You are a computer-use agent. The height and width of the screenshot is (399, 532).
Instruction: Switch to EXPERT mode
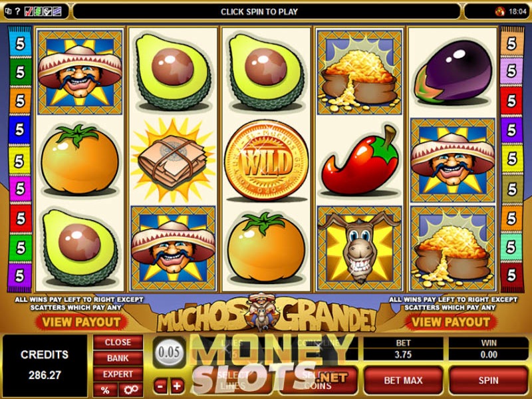(118, 374)
